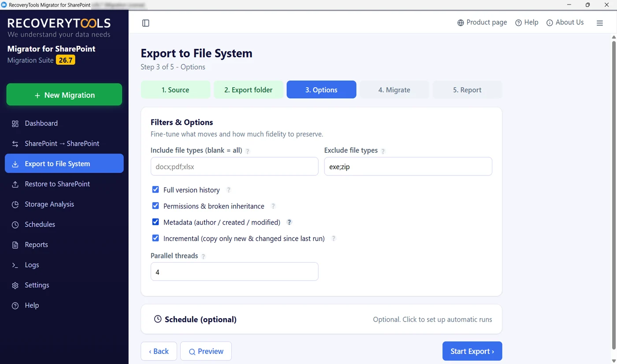The width and height of the screenshot is (617, 364).
Task: Expand the Schedule (optional) section
Action: [321, 319]
